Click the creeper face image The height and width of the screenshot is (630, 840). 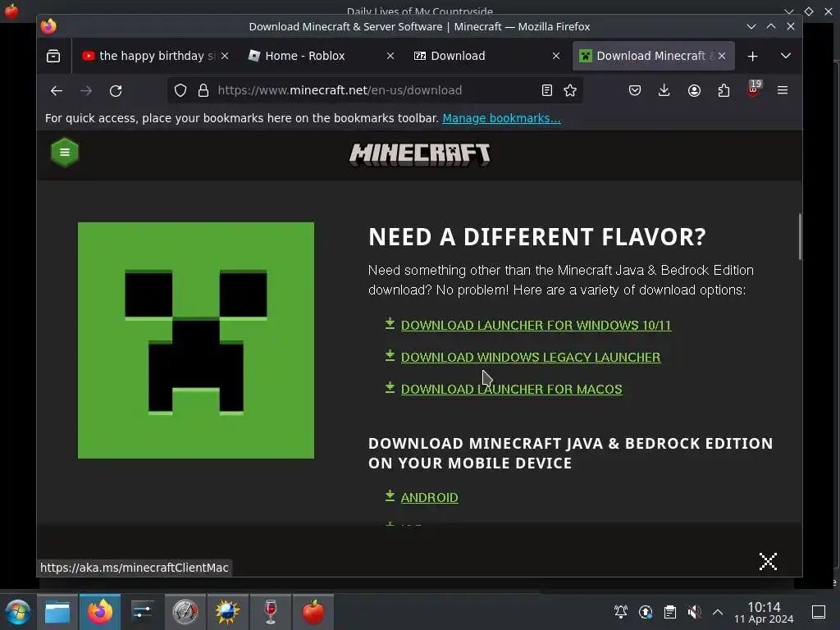(x=196, y=340)
